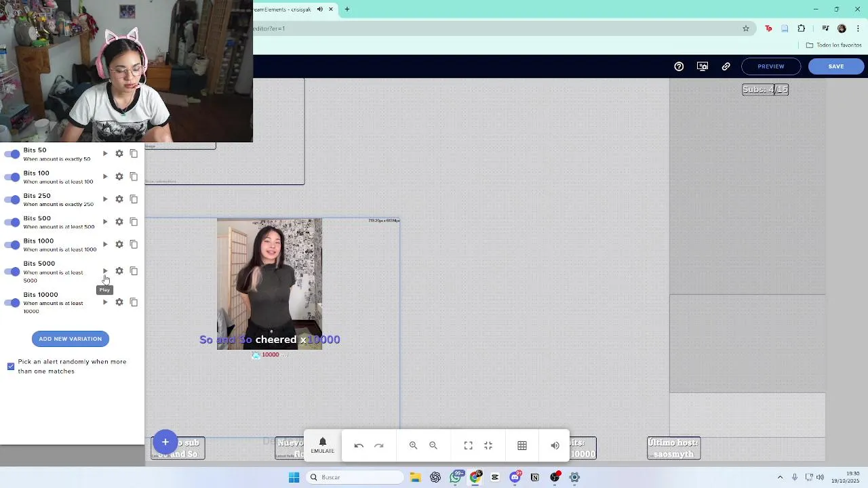Screen dimensions: 868x488
Task: Bookmark this page with star icon
Action: pos(746,28)
